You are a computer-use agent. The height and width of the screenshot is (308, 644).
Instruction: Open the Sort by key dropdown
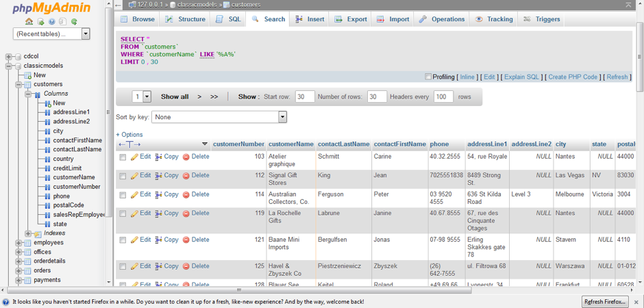219,117
